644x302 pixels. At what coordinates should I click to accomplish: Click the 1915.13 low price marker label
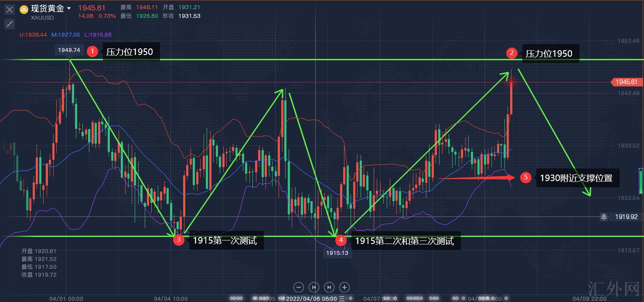(337, 253)
